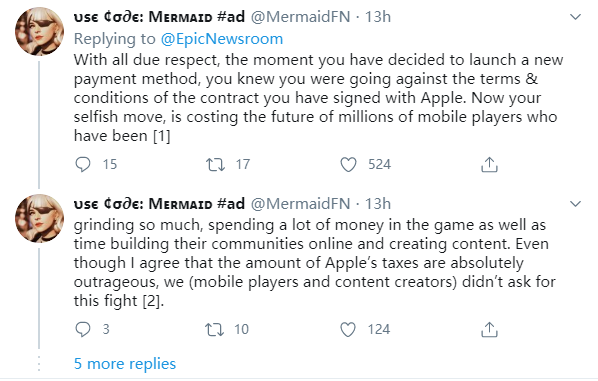
Task: Open the @EpicNewsroom profile link
Action: pyautogui.click(x=222, y=39)
